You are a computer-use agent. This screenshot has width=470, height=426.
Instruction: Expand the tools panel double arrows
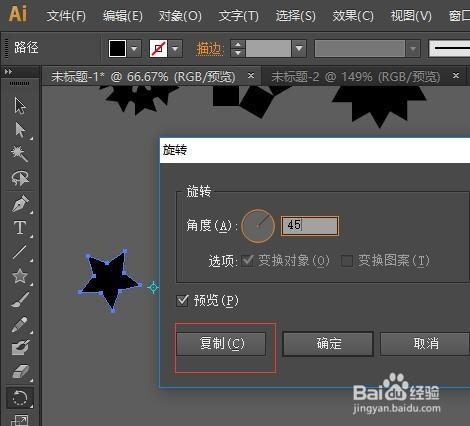coord(8,71)
